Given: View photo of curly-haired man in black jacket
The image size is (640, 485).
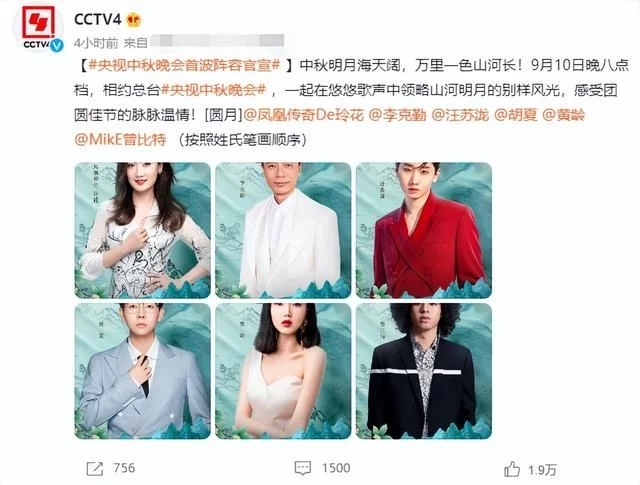Looking at the screenshot, I should [424, 371].
